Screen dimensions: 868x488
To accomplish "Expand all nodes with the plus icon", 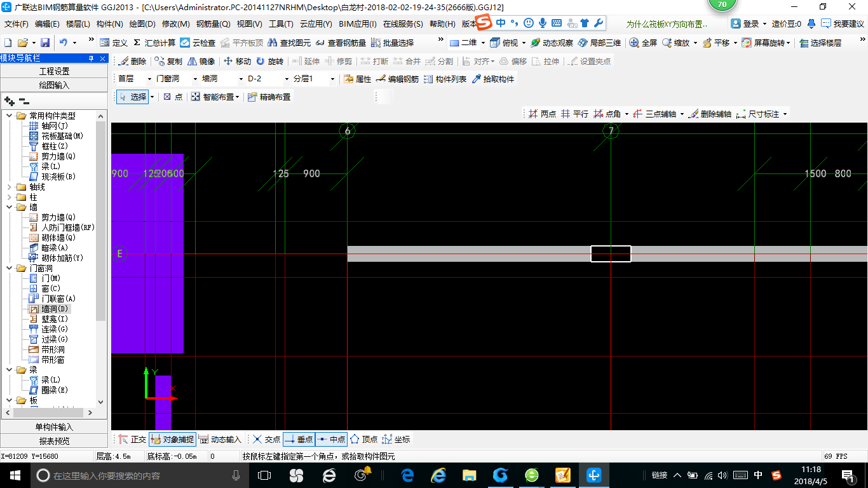I will pos(9,100).
